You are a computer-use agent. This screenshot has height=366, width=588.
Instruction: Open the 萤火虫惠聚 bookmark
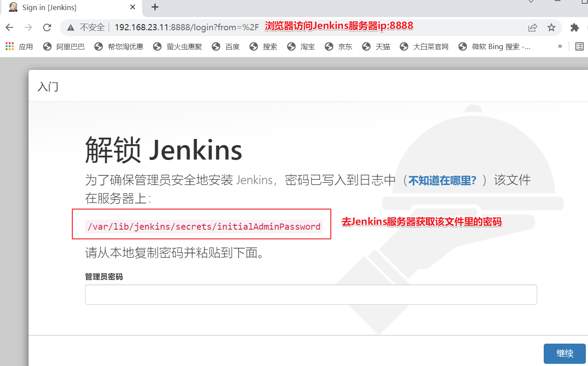(178, 46)
